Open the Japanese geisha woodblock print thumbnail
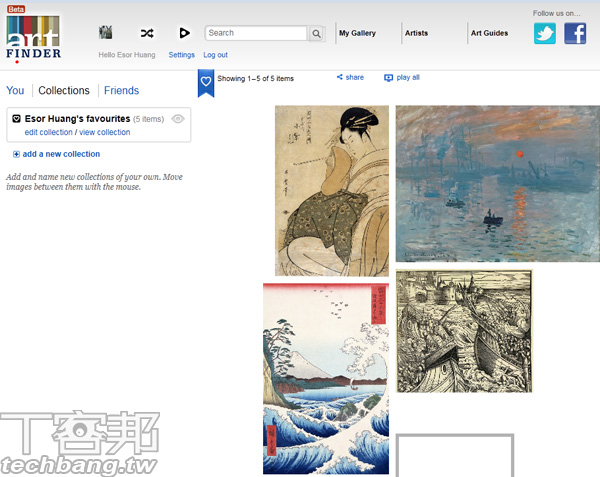 [332, 191]
